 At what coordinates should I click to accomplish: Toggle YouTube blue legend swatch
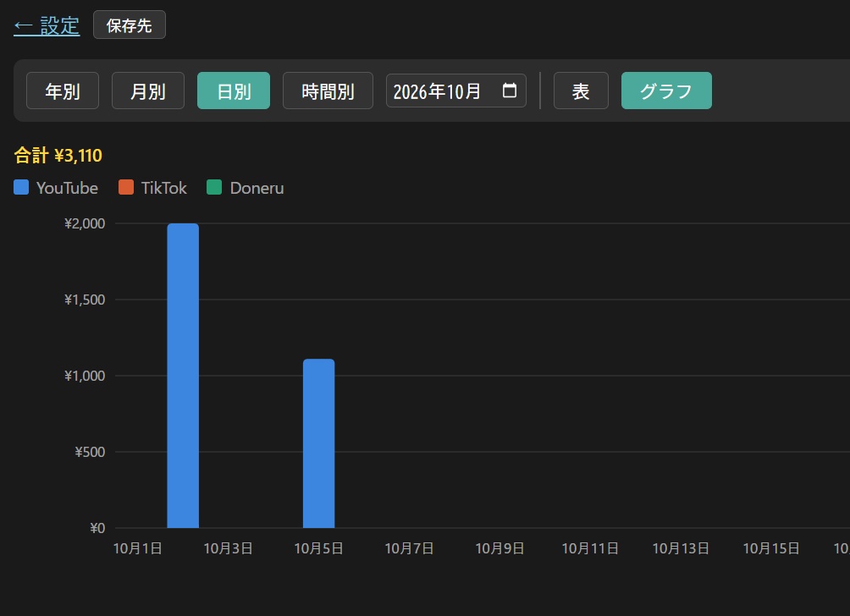[21, 188]
